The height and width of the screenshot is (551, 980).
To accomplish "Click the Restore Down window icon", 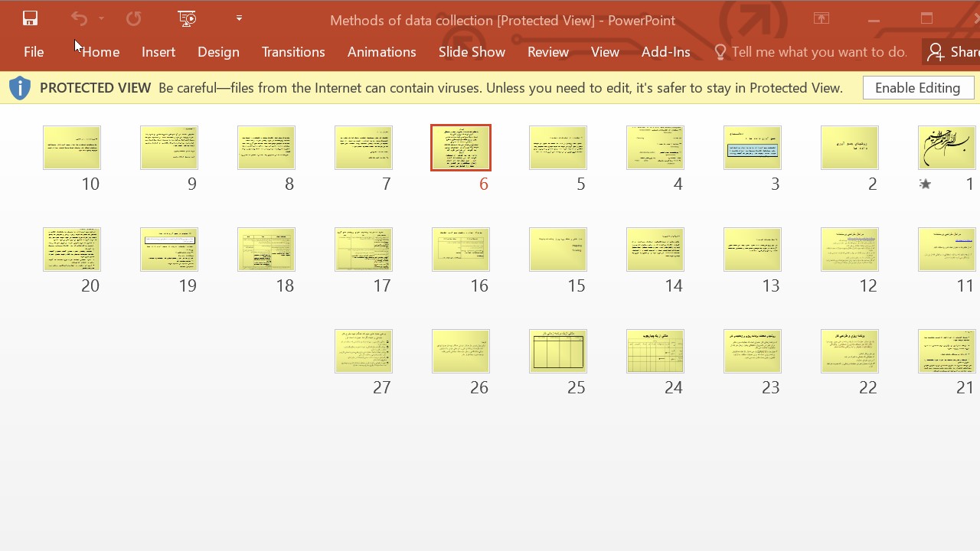I will 926,18.
